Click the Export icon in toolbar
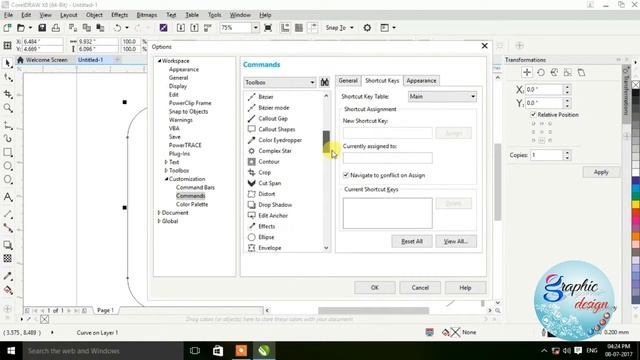Viewport: 640px width, 360px height. [x=194, y=28]
